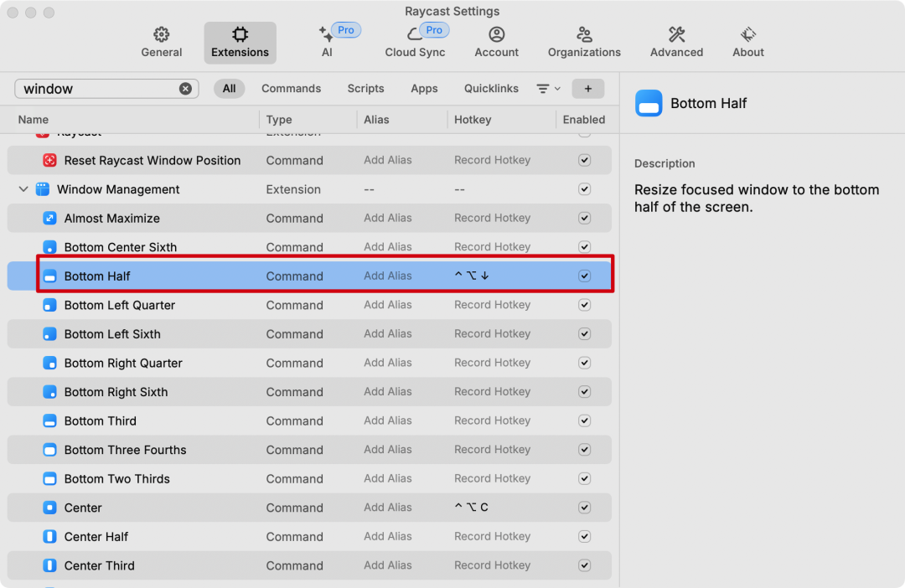Click the Bottom Left Sixth icon

49,334
